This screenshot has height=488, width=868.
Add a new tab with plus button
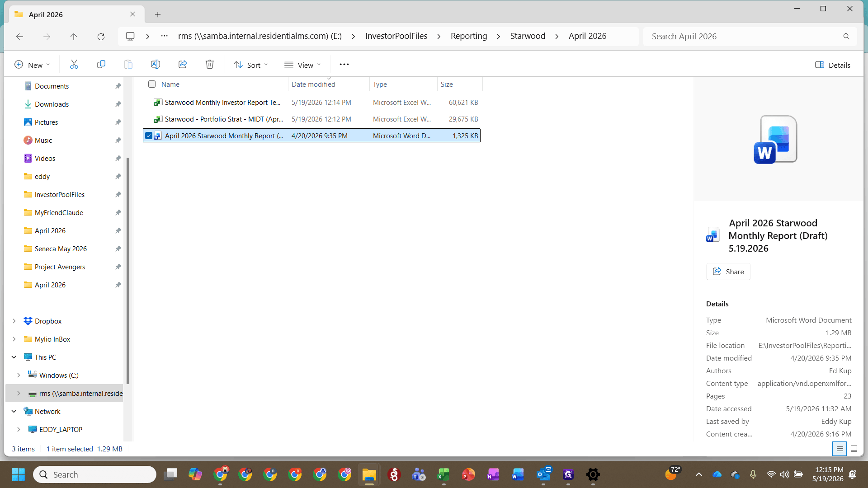point(158,14)
